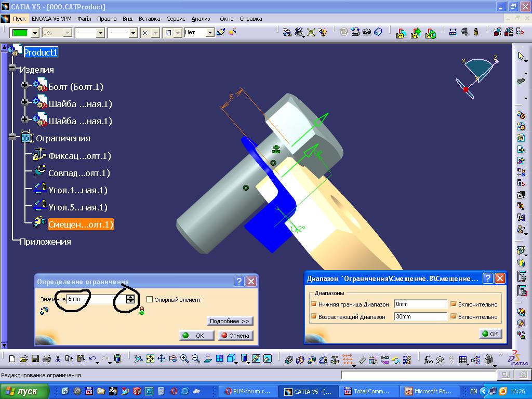
Task: Click the Copy icon
Action: (69, 358)
